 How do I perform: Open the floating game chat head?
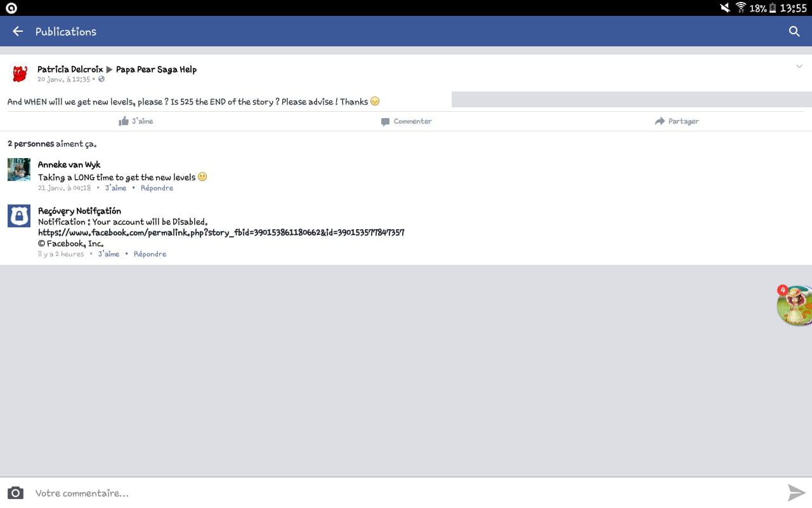[x=794, y=305]
